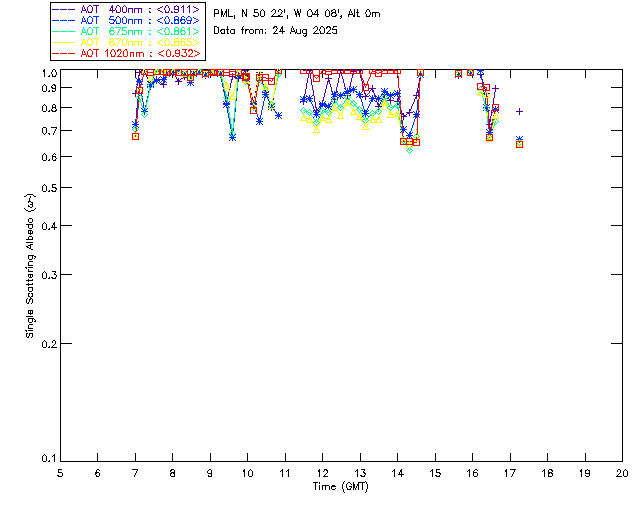Select the y-axis tick label 0.3

point(47,275)
